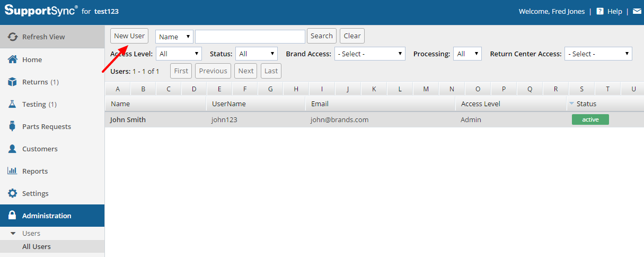644x257 pixels.
Task: Filter users by letter M
Action: (426, 89)
